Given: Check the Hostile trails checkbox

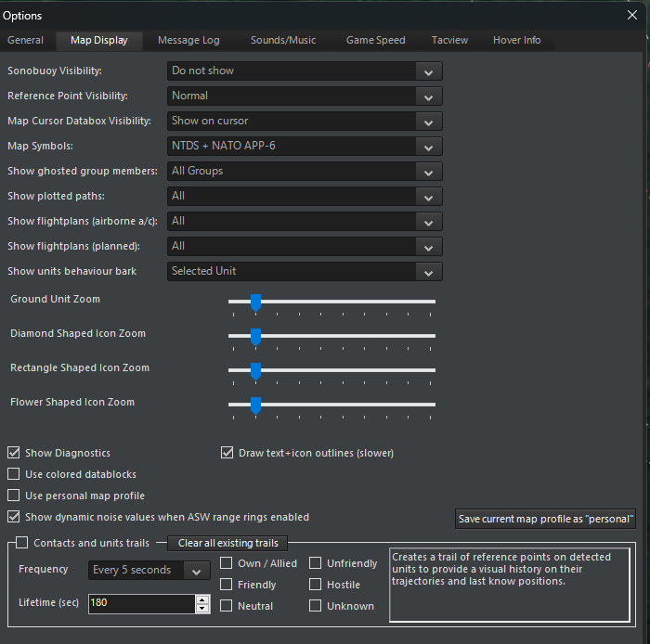Looking at the screenshot, I should tap(315, 585).
